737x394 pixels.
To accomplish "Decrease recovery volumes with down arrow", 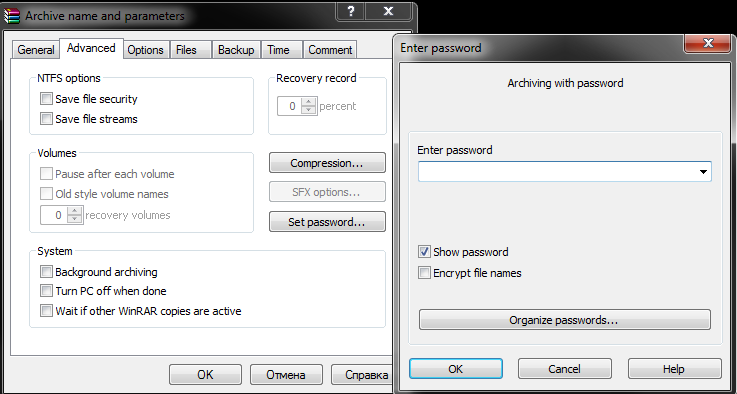I will point(74,219).
